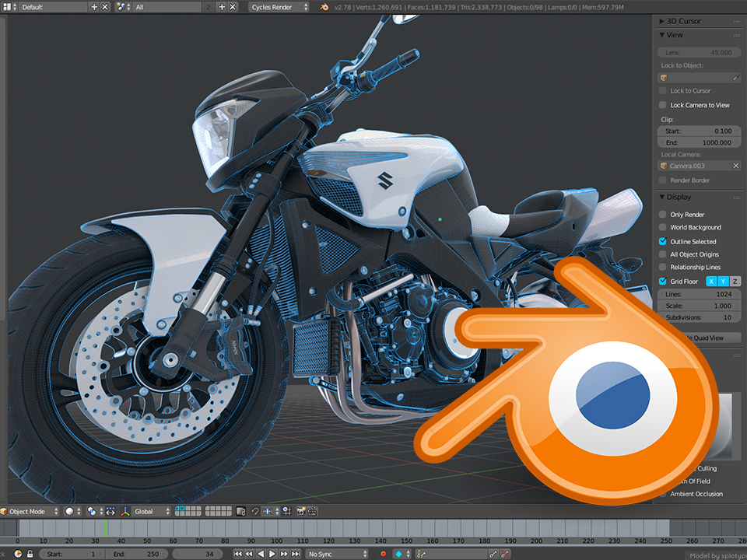Toggle the Z axis grid button
The width and height of the screenshot is (747, 560).
[x=735, y=282]
